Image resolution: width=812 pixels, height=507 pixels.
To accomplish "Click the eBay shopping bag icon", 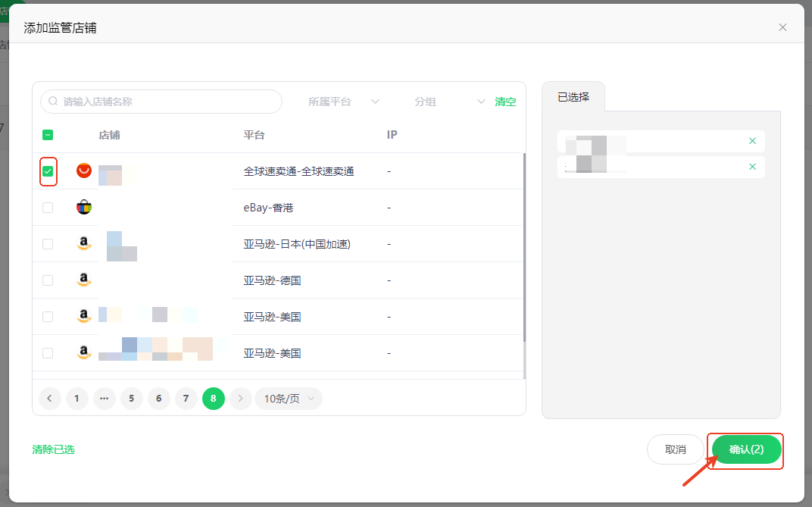I will (84, 207).
